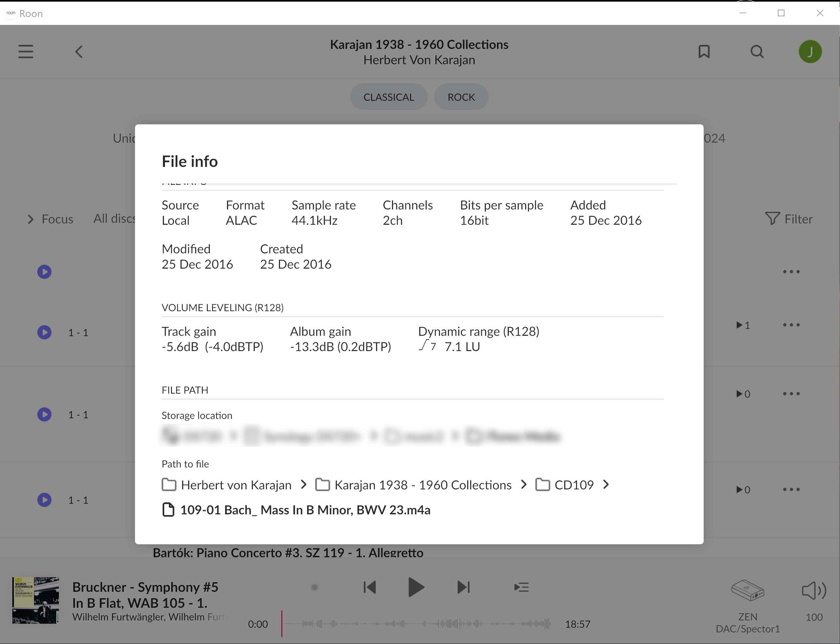This screenshot has height=644, width=840.
Task: Toggle play on the Bruckner Symphony track
Action: coord(416,587)
